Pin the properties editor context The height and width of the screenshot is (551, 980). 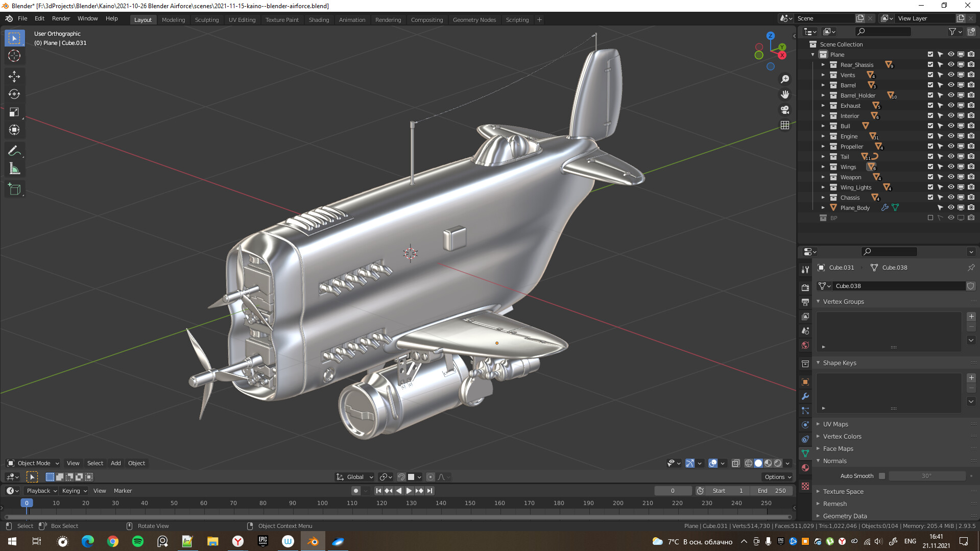click(971, 268)
